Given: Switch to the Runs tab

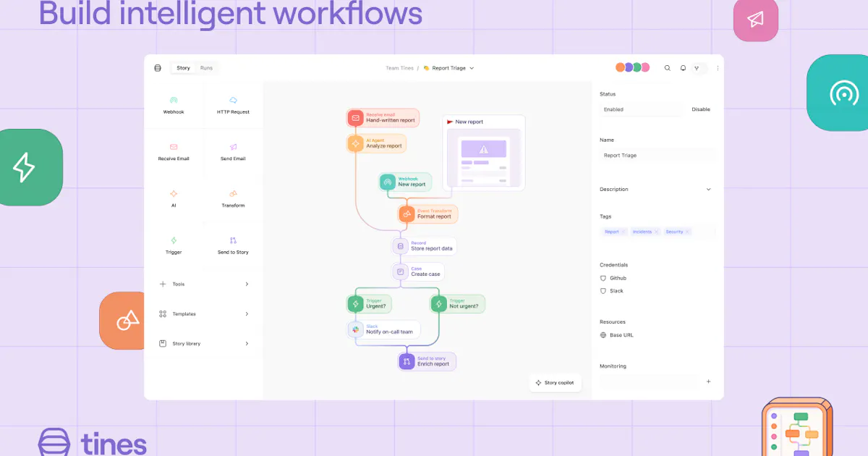Looking at the screenshot, I should [x=206, y=68].
